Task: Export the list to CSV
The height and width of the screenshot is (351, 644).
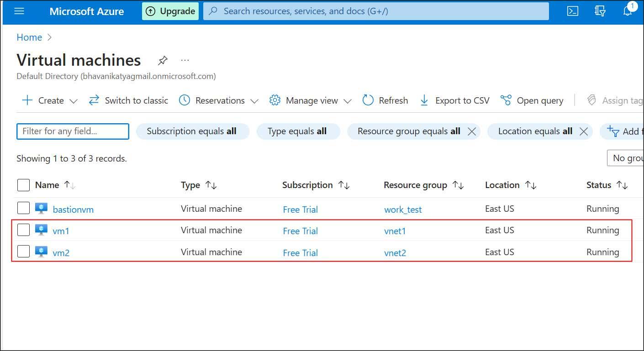Action: pyautogui.click(x=454, y=100)
